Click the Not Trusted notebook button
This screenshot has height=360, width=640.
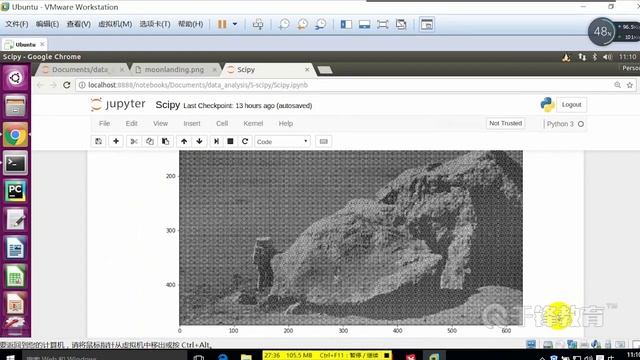505,123
